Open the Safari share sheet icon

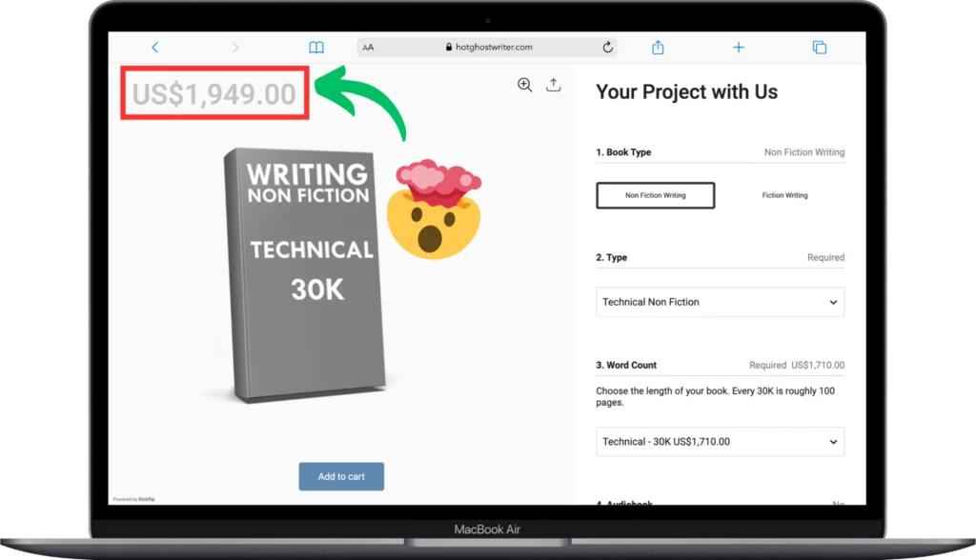pos(658,48)
